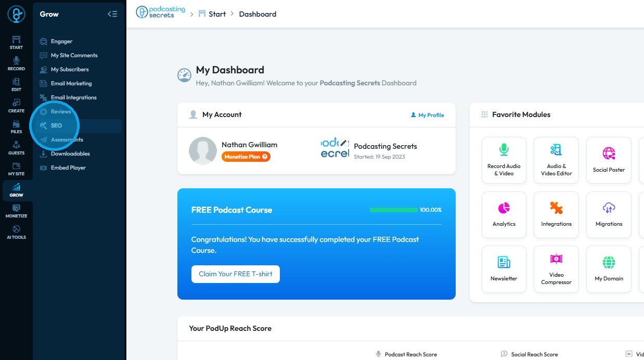Open the MONETIZE section icon

16,211
